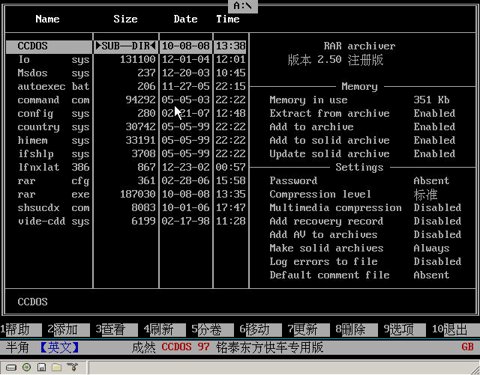480x375 pixels.
Task: Click the 131100 size value
Action: [138, 60]
